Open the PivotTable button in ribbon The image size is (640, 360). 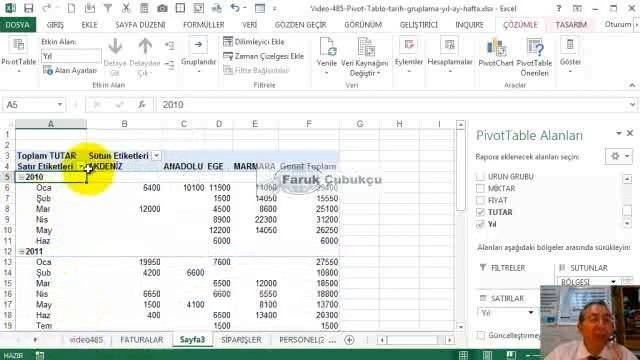(x=19, y=55)
